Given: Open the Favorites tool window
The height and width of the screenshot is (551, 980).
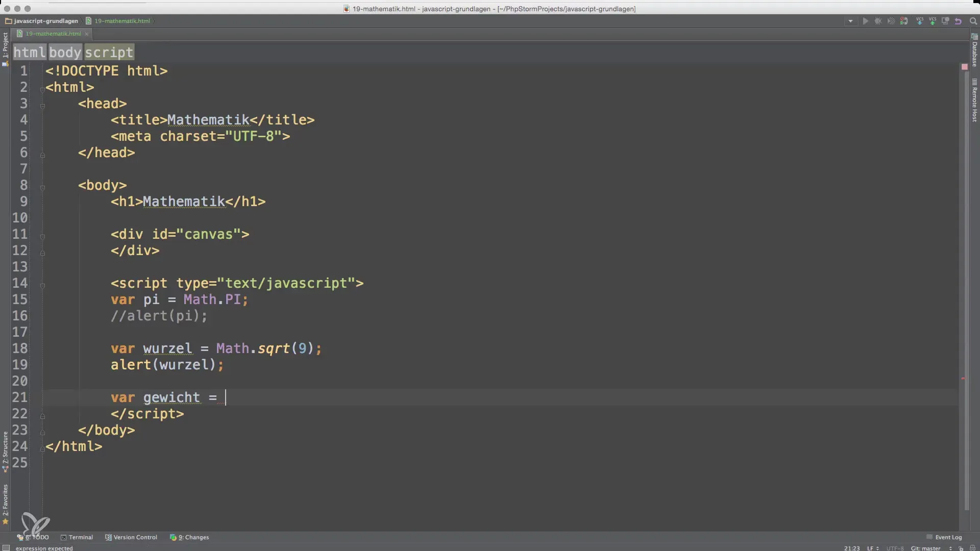Looking at the screenshot, I should click(5, 504).
